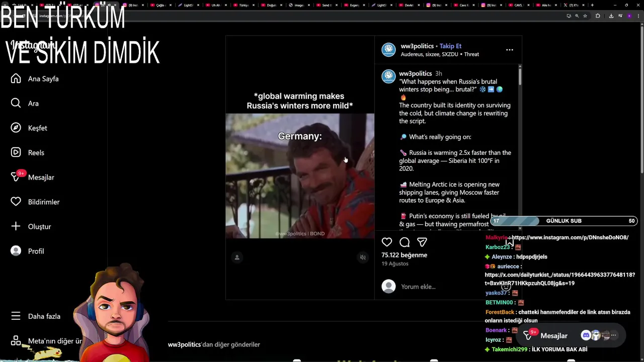Open ww3politics header username

[417, 46]
